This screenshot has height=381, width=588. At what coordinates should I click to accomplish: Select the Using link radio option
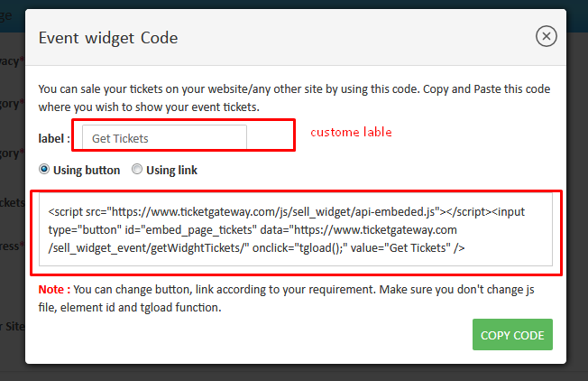coord(137,169)
